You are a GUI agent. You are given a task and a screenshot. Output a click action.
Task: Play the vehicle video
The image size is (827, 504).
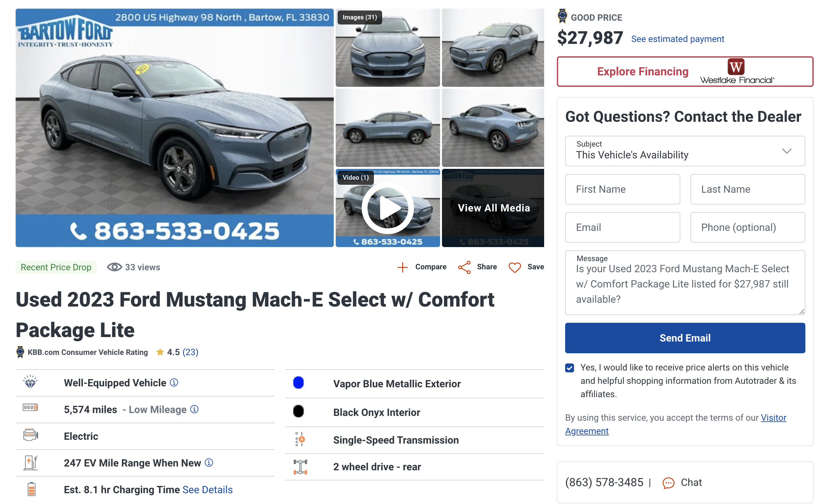click(x=388, y=208)
